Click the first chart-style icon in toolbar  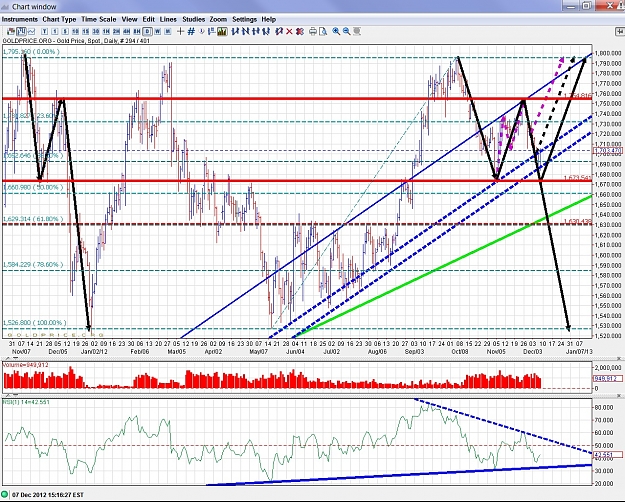11,31
